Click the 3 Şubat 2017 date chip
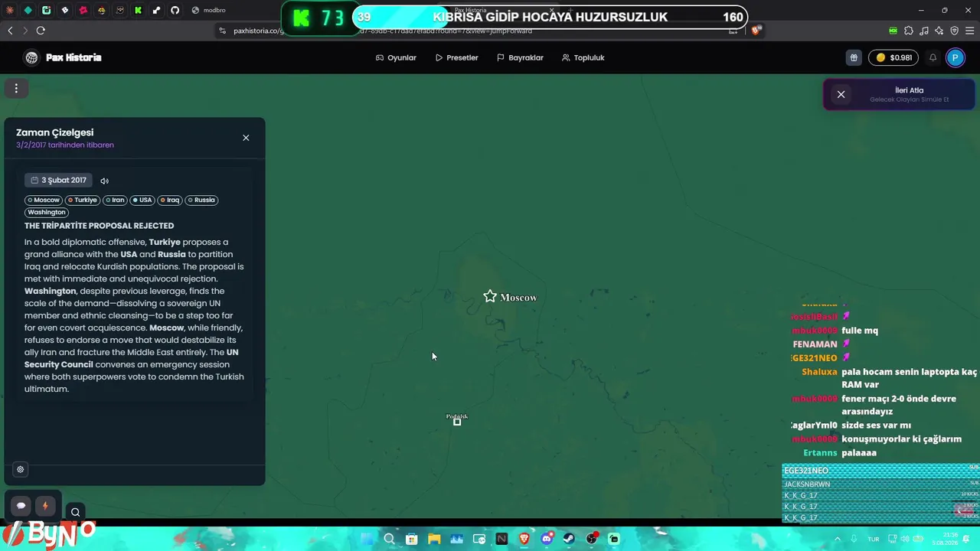 (x=58, y=181)
